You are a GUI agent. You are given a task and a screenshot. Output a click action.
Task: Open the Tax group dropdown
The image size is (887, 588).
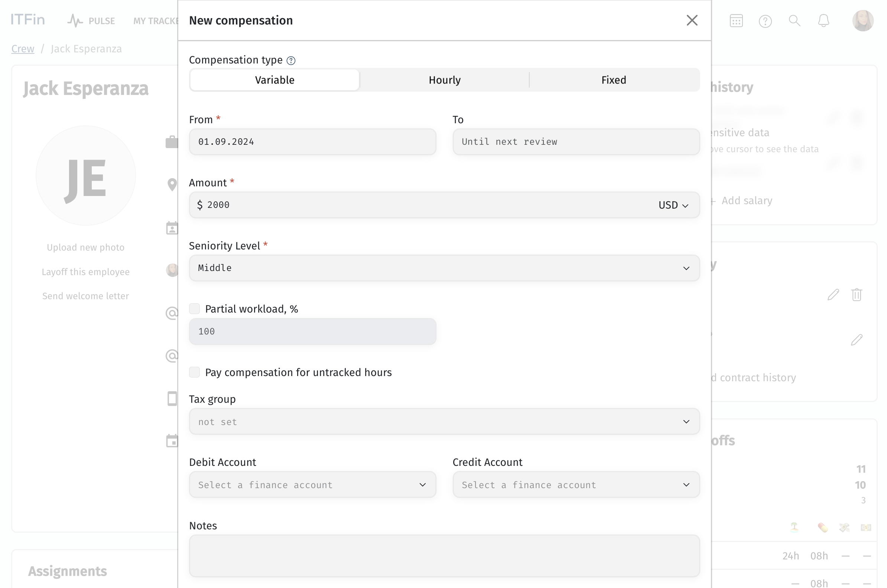coord(444,421)
